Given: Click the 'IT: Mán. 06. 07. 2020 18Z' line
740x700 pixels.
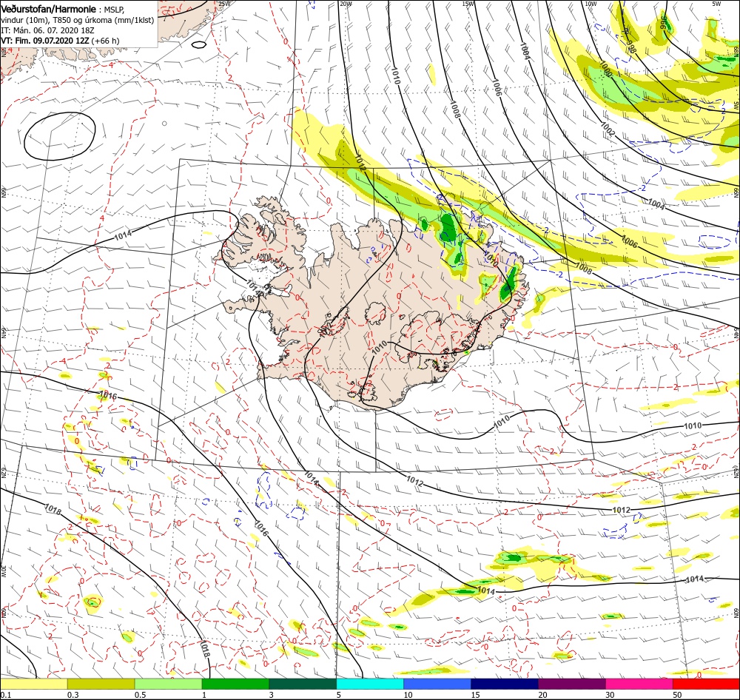Looking at the screenshot, I should pyautogui.click(x=47, y=30).
